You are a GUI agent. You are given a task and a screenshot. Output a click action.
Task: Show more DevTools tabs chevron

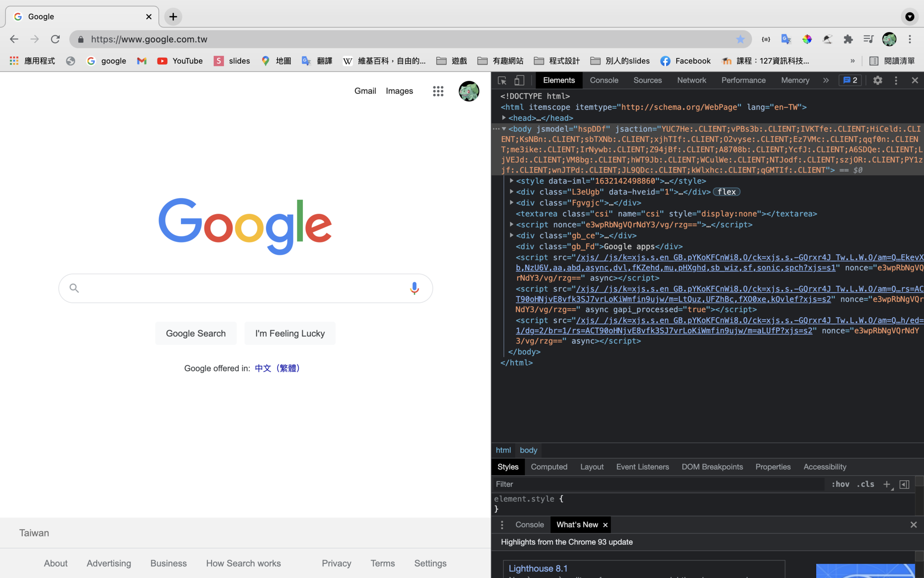tap(826, 80)
